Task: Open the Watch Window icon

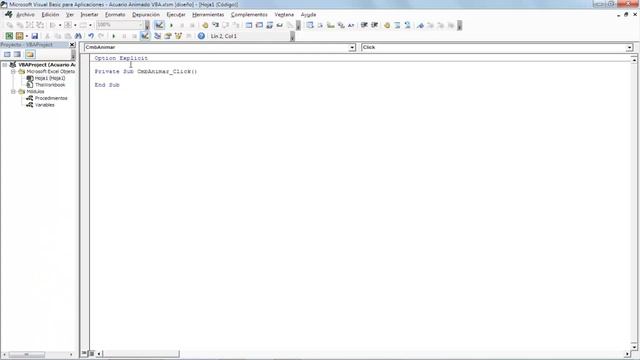Action: coord(269,25)
